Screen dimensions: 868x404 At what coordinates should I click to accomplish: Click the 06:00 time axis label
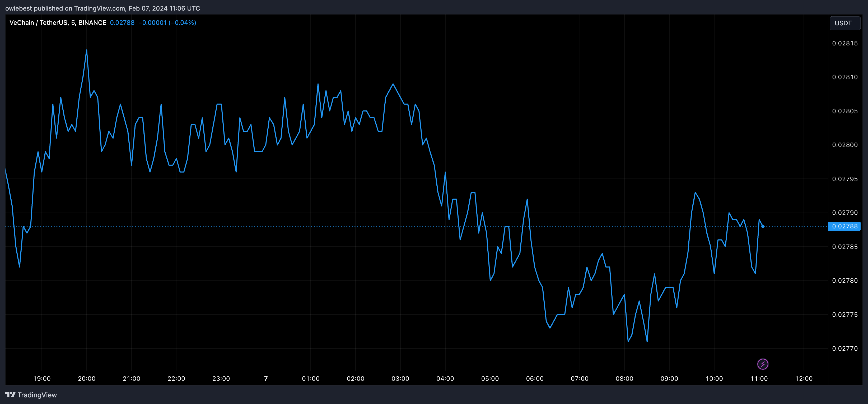pyautogui.click(x=535, y=378)
